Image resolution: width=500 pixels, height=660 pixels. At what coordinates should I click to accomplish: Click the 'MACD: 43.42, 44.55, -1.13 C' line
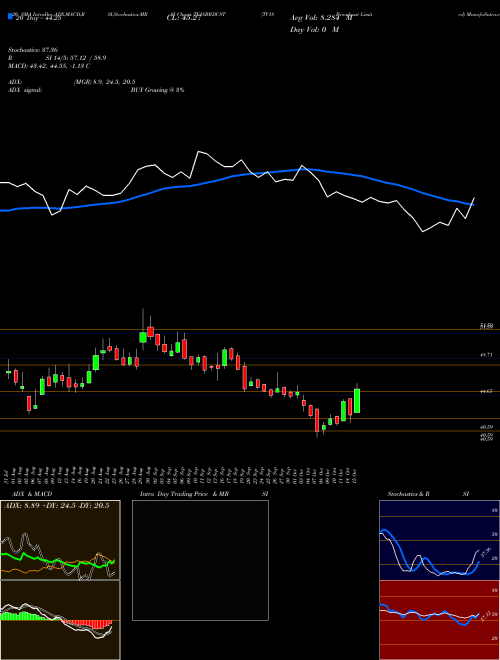(49, 66)
